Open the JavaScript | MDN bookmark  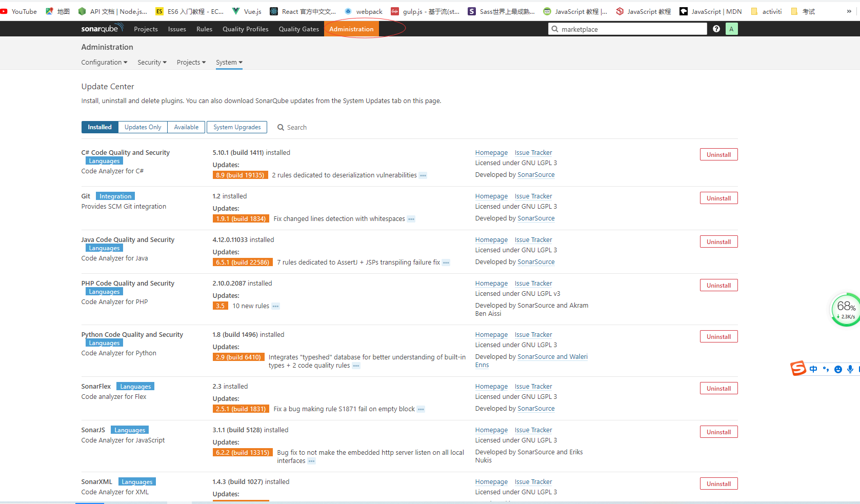711,11
